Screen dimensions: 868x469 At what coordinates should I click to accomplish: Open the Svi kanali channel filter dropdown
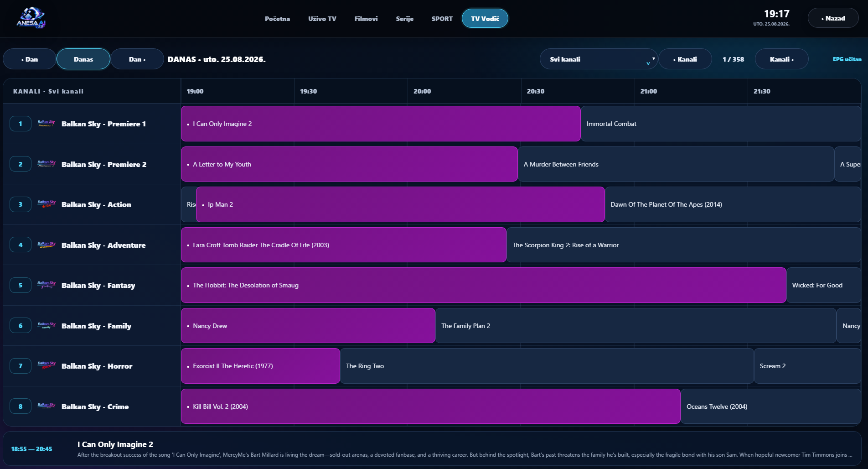pos(599,59)
